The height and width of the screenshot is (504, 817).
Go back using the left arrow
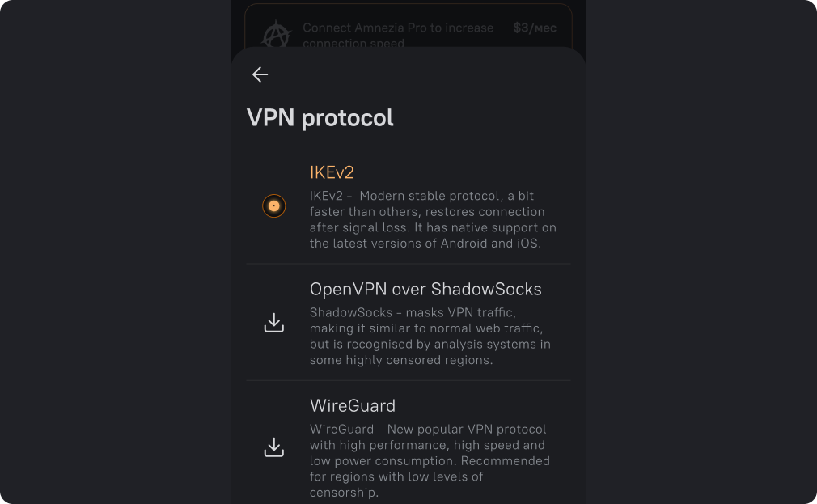click(260, 74)
